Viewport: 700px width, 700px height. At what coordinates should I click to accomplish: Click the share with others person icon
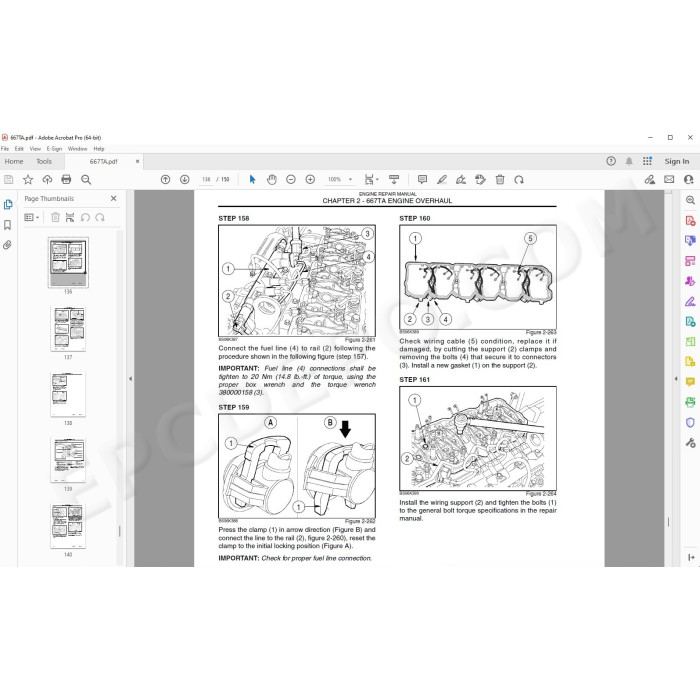click(x=688, y=179)
